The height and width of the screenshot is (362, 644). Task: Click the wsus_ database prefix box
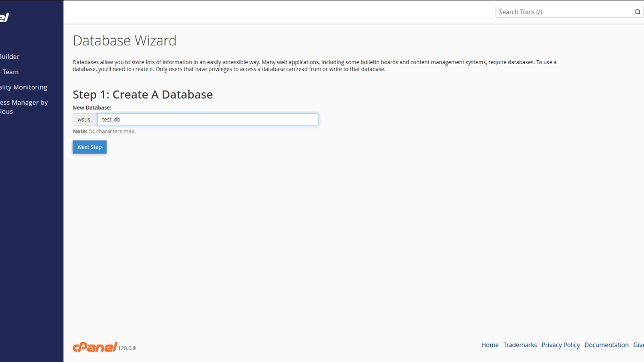pos(85,120)
